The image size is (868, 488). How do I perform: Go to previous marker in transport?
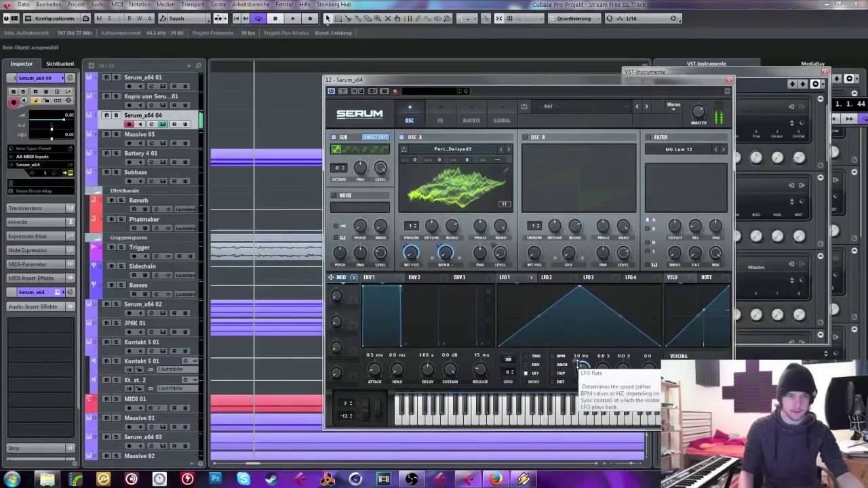[236, 18]
